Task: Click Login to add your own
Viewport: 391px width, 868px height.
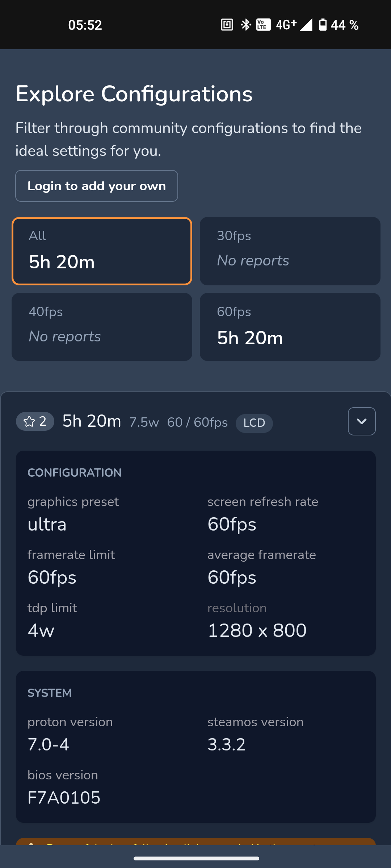Action: point(97,186)
